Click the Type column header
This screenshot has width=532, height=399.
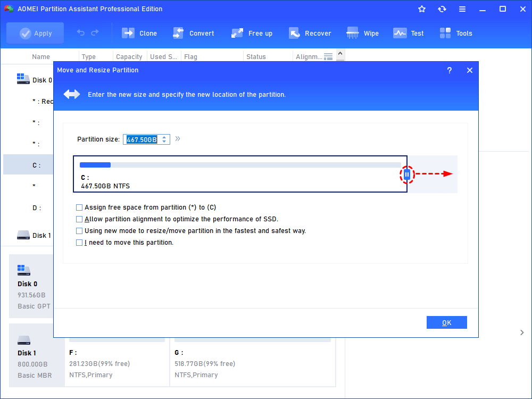(88, 57)
